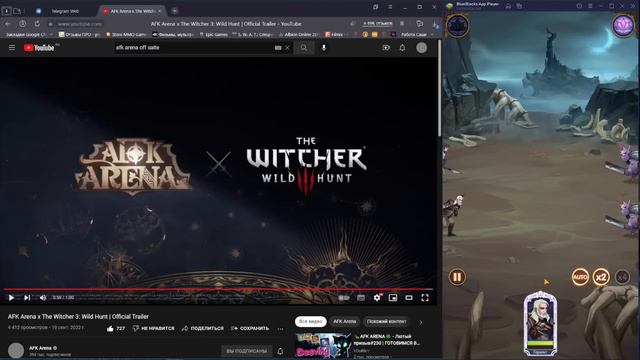Screen dimensions: 640x360
Task: Open BlueStacks hamburger menu
Action: coord(590,6)
